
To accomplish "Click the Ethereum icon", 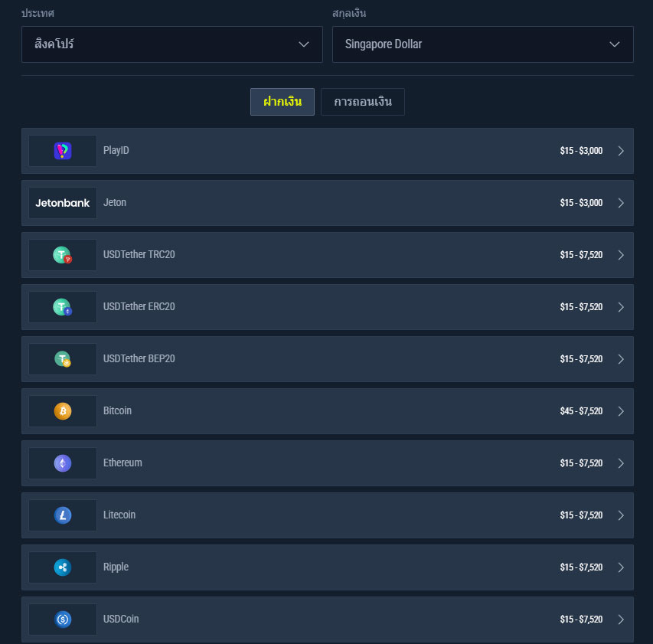I will pos(62,463).
